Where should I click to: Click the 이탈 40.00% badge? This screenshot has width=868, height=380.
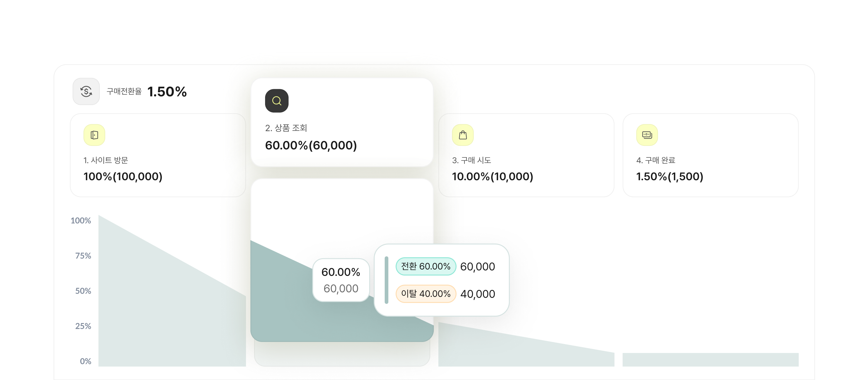click(425, 294)
